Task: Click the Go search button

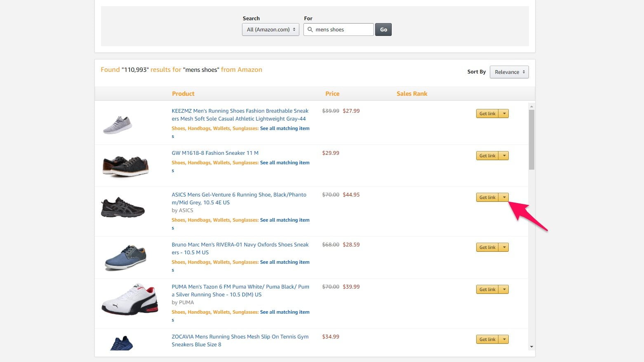Action: click(383, 29)
